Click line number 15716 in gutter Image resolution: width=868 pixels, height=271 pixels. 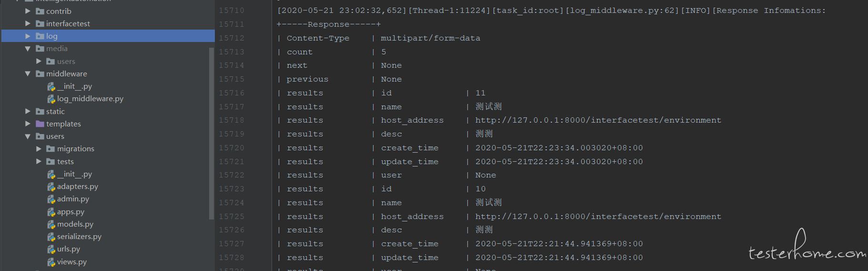click(x=232, y=93)
